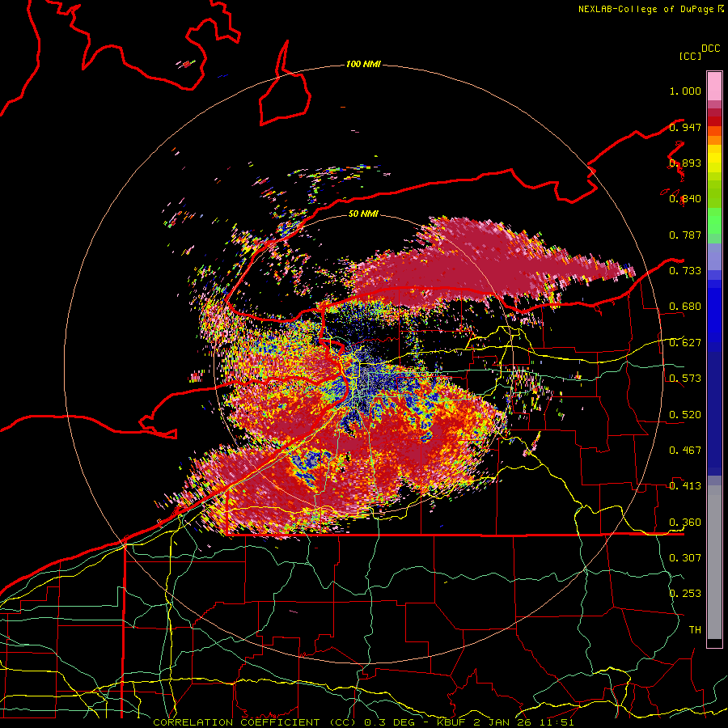Image resolution: width=728 pixels, height=728 pixels.
Task: Click the 0.467 scale value
Action: 685,451
